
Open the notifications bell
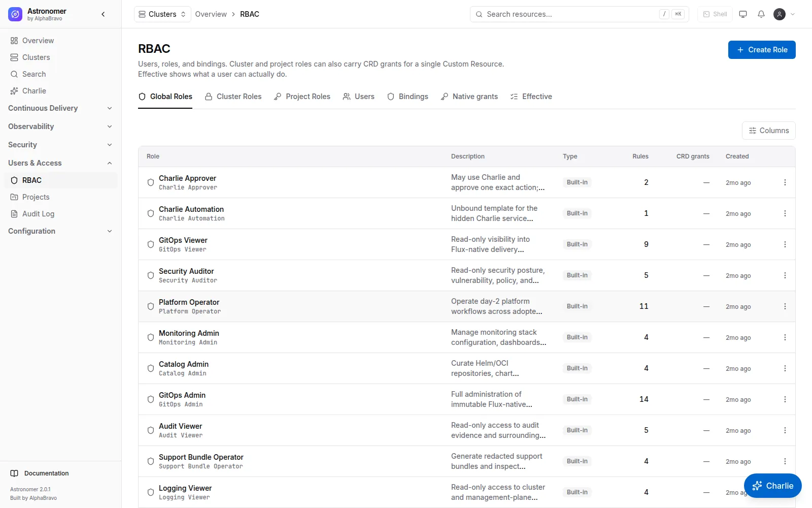pyautogui.click(x=761, y=14)
